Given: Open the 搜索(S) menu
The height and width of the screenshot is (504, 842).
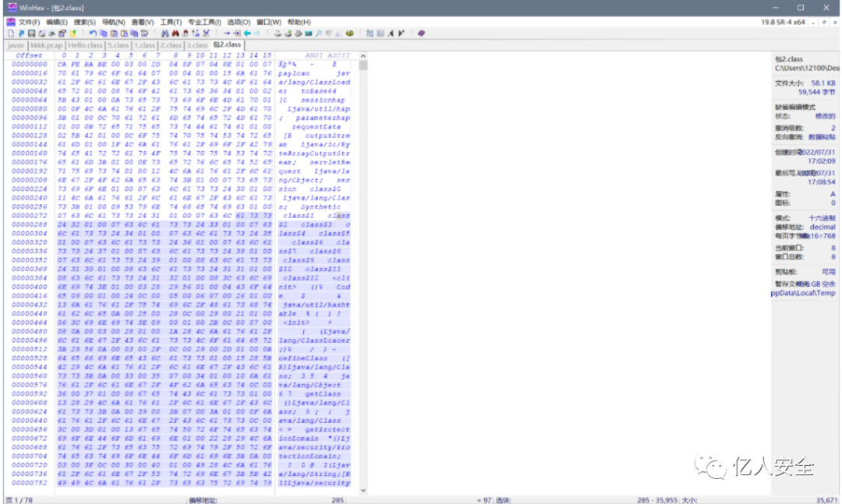Looking at the screenshot, I should pyautogui.click(x=84, y=22).
